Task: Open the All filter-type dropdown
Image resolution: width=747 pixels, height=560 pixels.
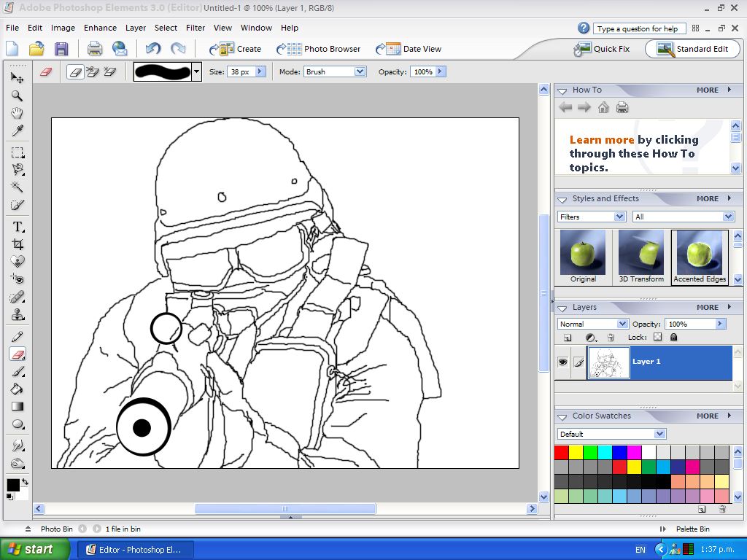Action: point(728,217)
